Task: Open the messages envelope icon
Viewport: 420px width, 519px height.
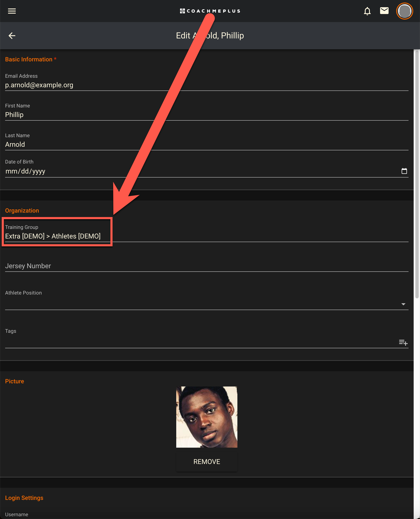Action: [x=384, y=11]
